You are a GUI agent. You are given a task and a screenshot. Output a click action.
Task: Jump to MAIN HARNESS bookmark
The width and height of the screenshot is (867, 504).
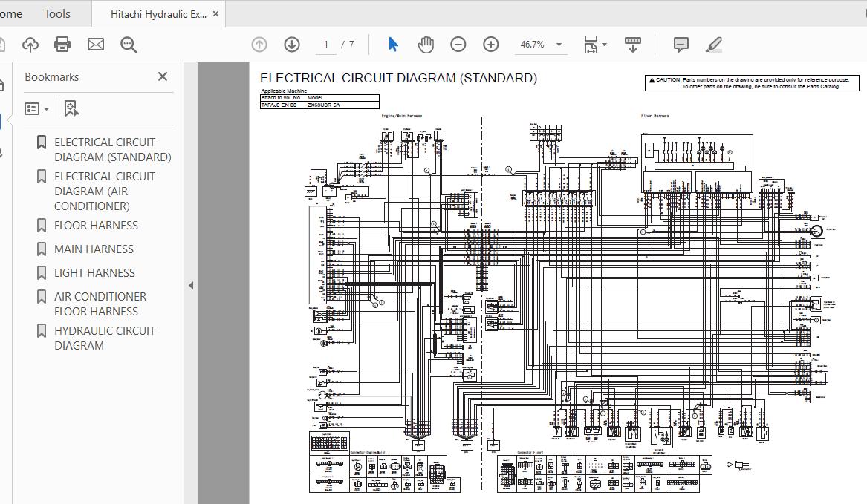[x=94, y=249]
